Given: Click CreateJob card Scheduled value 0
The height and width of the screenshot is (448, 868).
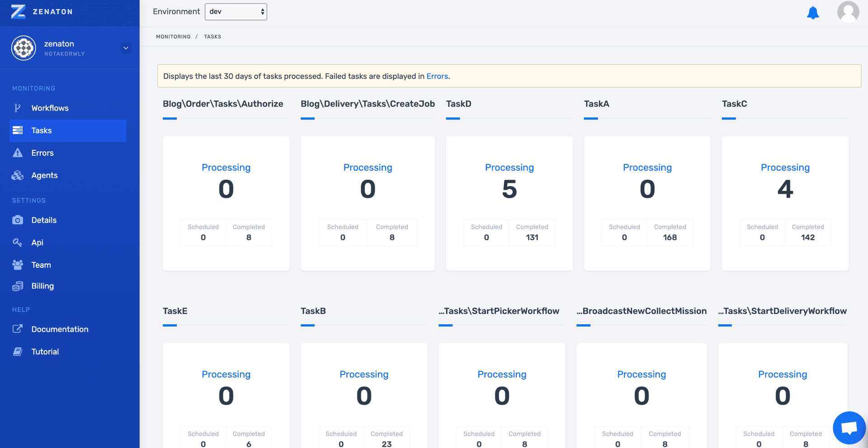Looking at the screenshot, I should click(x=343, y=238).
